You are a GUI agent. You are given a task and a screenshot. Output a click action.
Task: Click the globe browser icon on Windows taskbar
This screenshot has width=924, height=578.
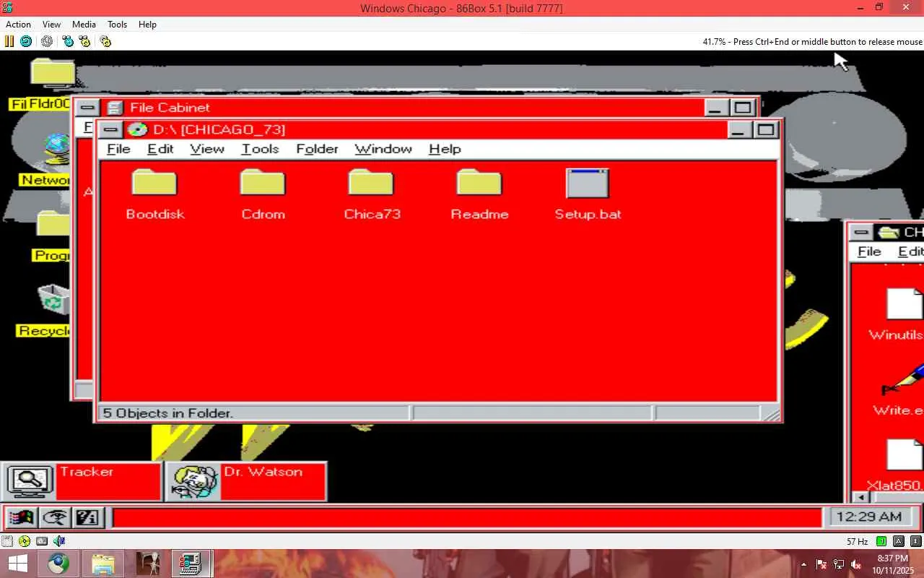pos(59,564)
